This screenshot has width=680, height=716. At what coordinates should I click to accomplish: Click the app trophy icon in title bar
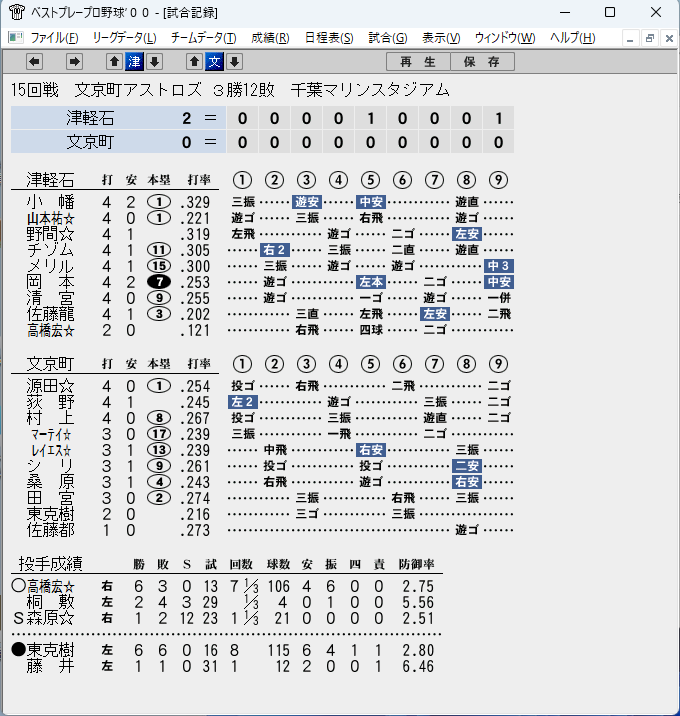point(16,12)
